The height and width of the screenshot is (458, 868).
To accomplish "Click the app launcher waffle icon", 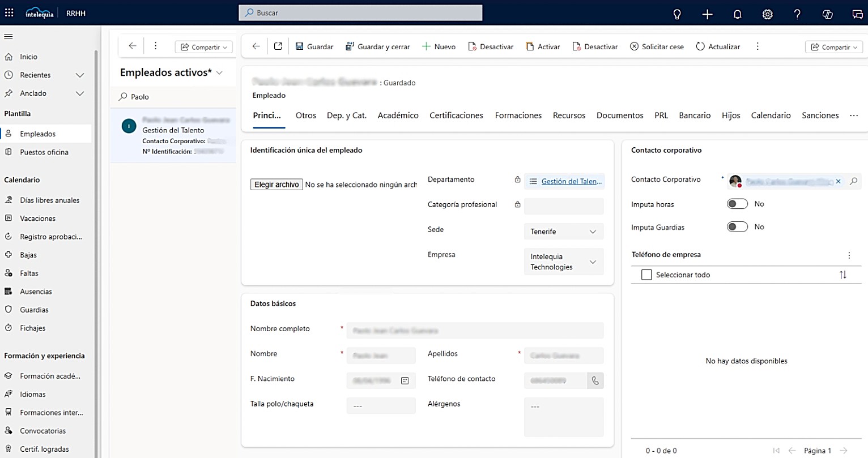I will (x=9, y=12).
